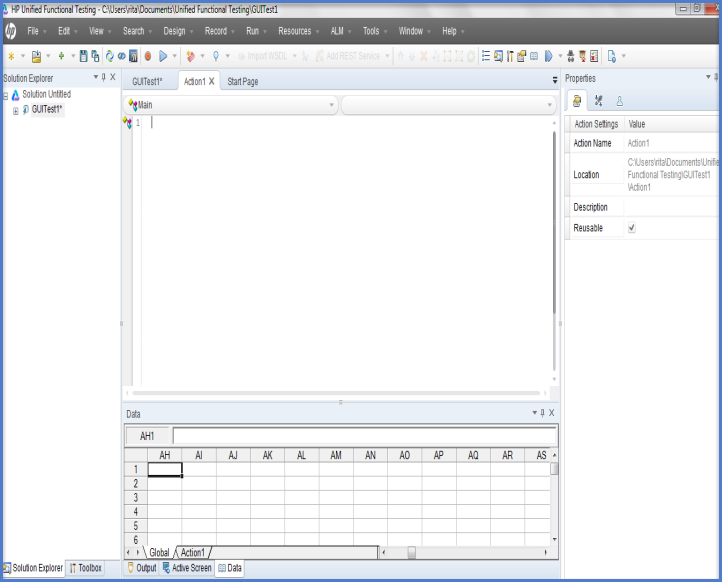Close the Action1 tab
This screenshot has width=722, height=582.
[212, 81]
